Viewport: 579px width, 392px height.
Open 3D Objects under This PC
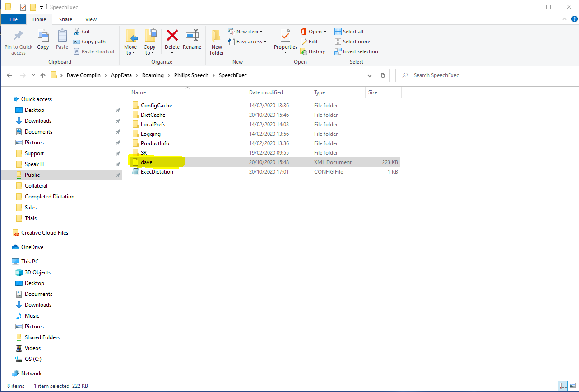pyautogui.click(x=37, y=272)
